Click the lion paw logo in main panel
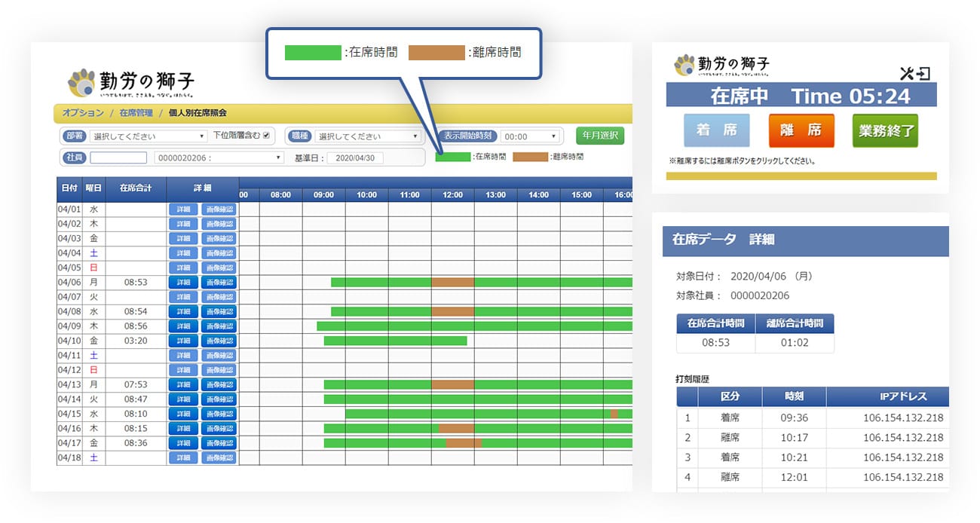The width and height of the screenshot is (980, 523). click(x=82, y=83)
